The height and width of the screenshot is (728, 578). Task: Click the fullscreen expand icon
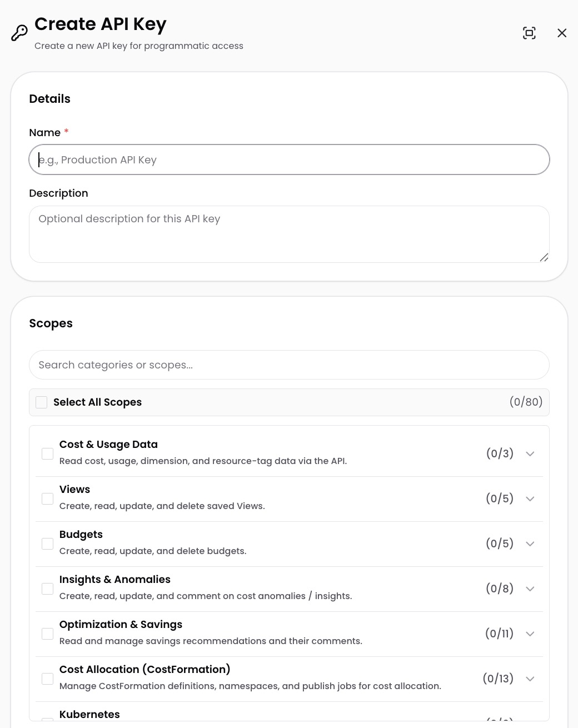529,33
